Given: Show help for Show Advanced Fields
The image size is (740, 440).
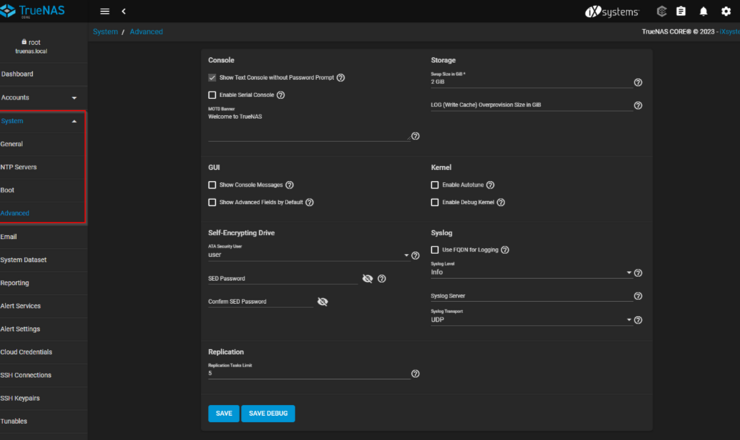Looking at the screenshot, I should 309,202.
